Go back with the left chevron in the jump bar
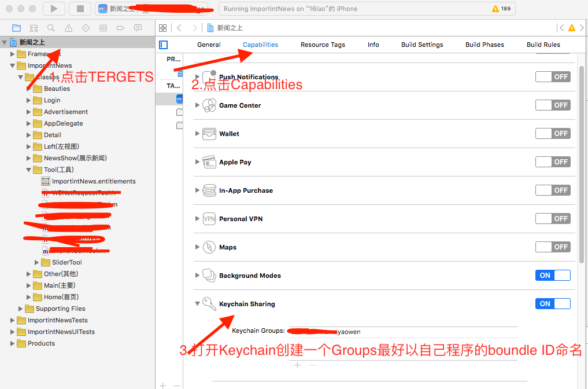 [179, 28]
